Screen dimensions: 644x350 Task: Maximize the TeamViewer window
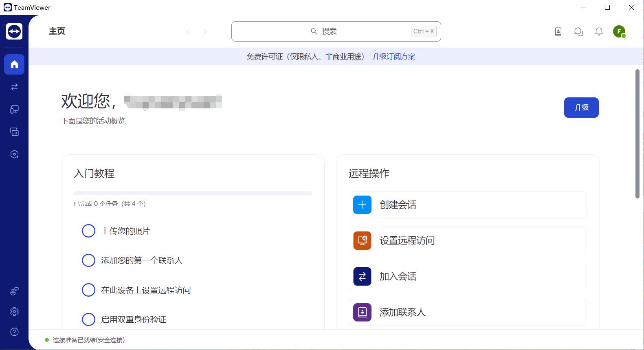point(607,7)
